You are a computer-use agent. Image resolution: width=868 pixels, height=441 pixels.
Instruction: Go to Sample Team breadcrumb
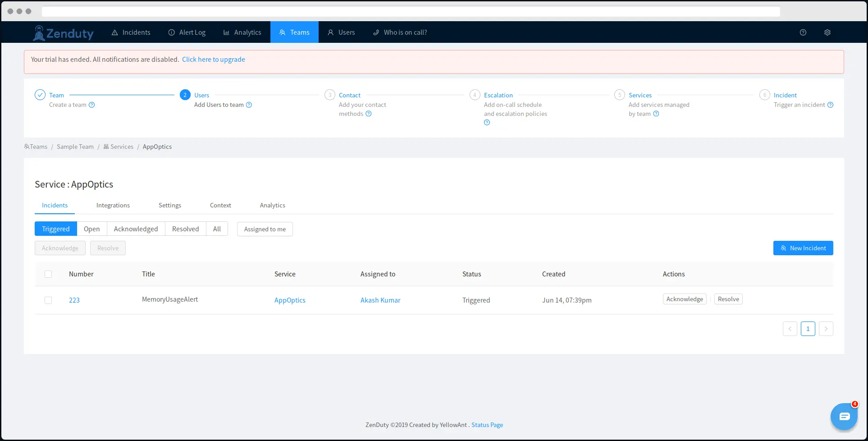pos(75,147)
